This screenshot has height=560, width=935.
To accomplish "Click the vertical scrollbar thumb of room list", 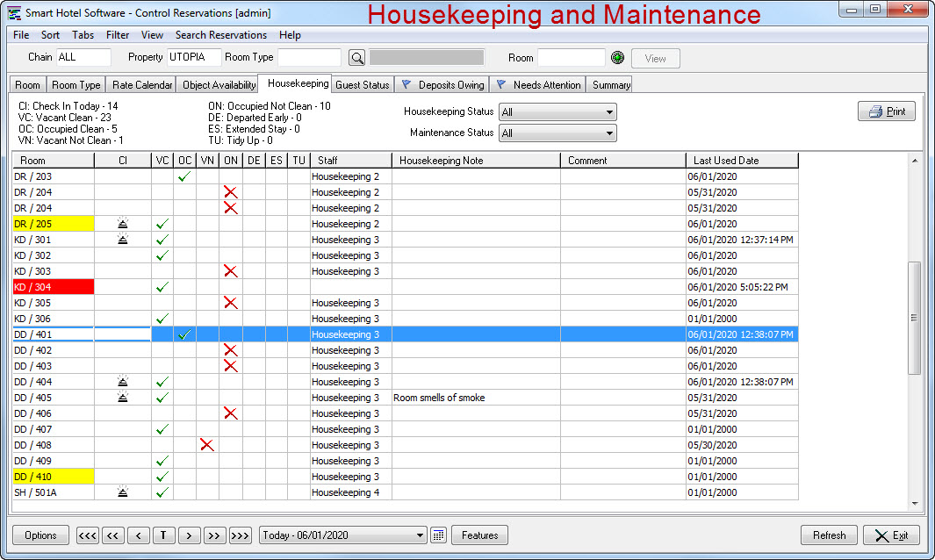I will pyautogui.click(x=914, y=318).
